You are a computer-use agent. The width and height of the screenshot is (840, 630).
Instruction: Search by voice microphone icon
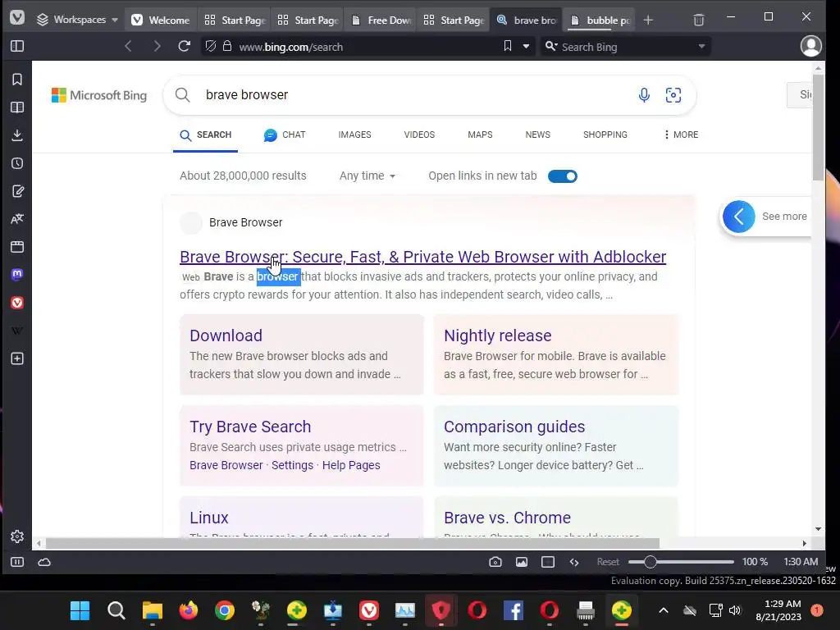644,95
